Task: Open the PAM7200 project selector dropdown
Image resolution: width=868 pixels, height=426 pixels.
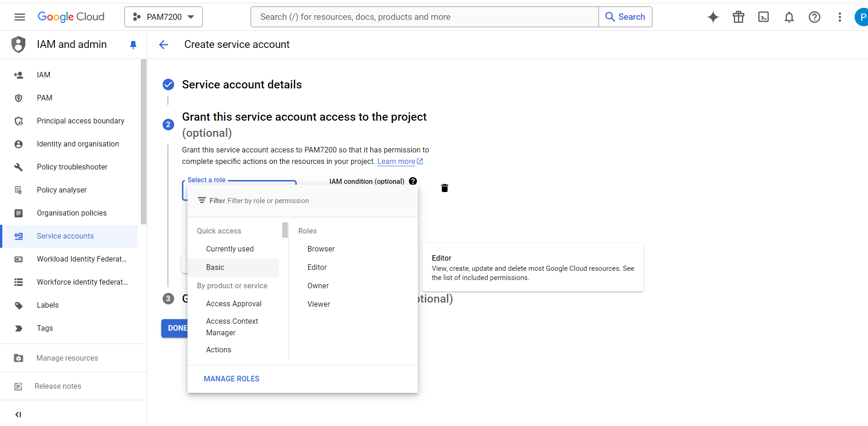Action: [x=164, y=17]
